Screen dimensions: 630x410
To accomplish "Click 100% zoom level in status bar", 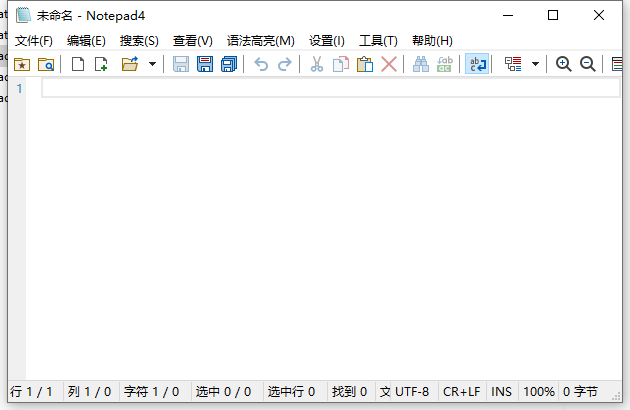I will pos(538,392).
